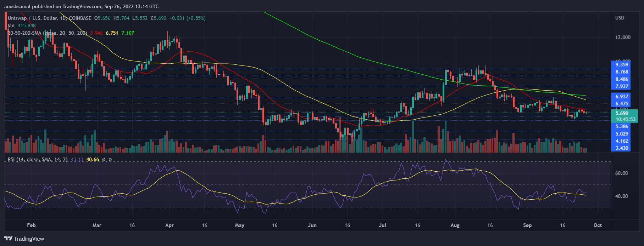Click the RSI 60.00 axis label
Screen dimensions: 644x246
tap(622, 173)
